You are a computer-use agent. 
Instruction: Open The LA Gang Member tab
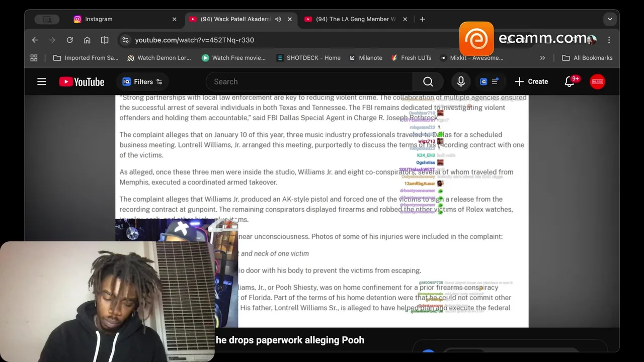tap(356, 19)
